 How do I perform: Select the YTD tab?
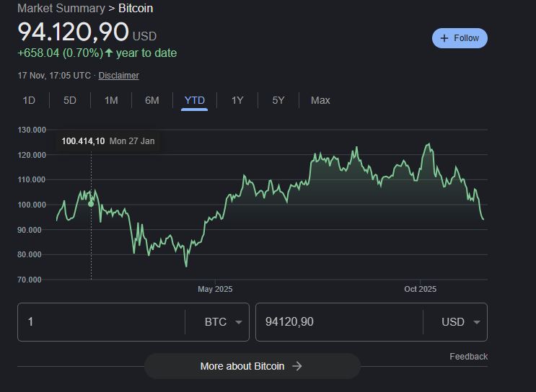[x=195, y=100]
